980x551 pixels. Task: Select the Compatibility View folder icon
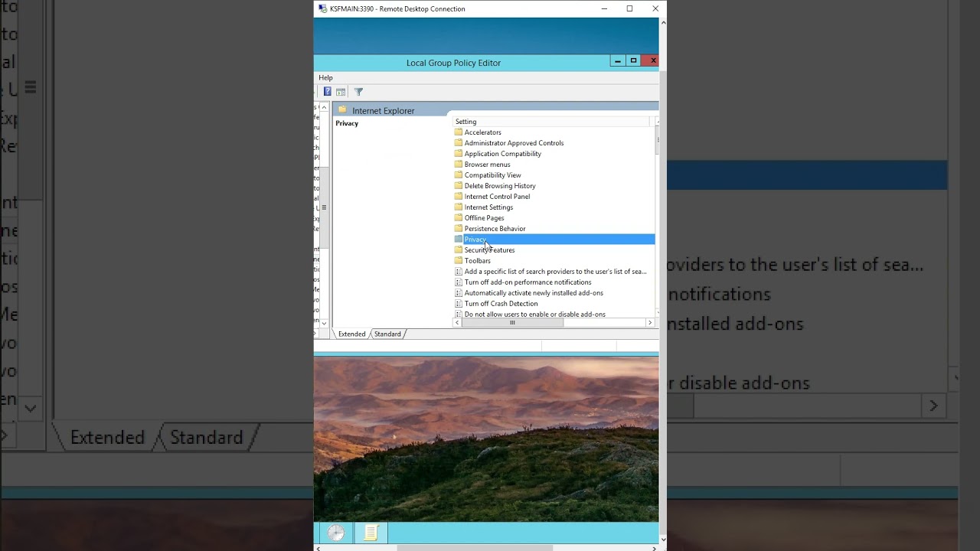pos(459,175)
